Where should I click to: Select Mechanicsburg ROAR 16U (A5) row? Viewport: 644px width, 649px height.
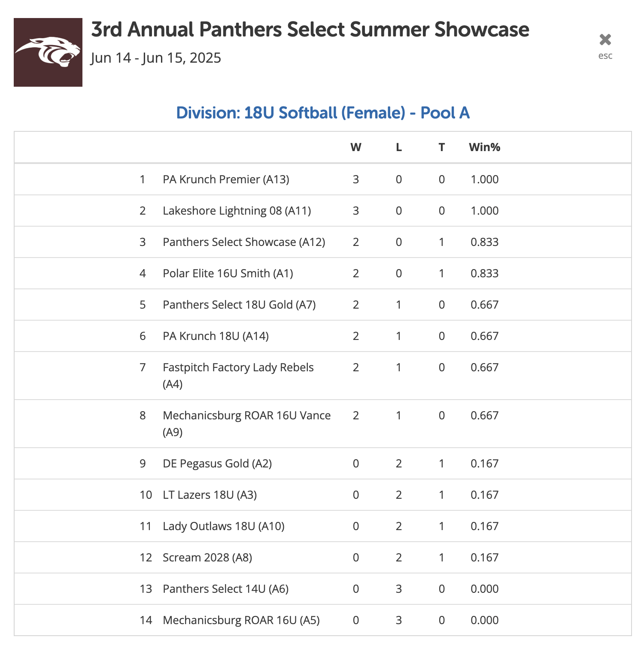pyautogui.click(x=323, y=620)
